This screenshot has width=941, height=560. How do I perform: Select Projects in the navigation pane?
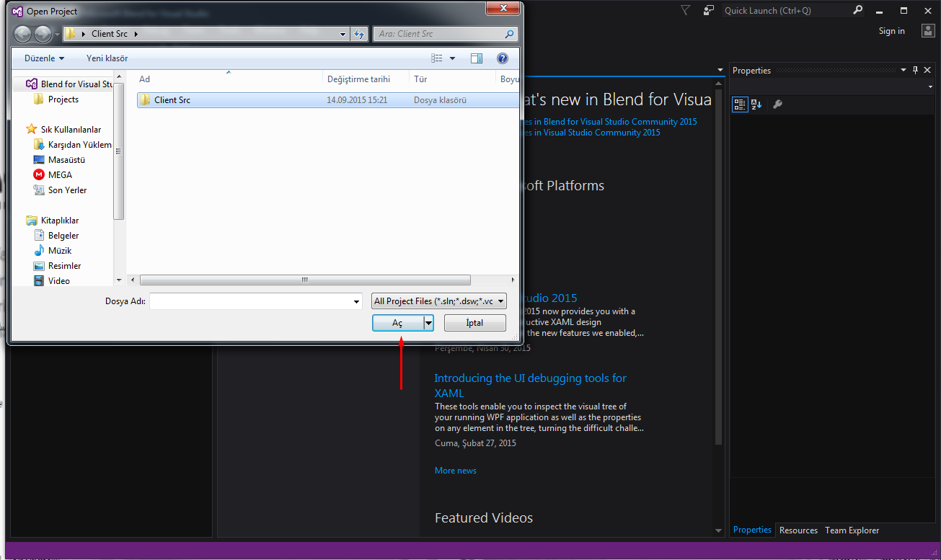(63, 99)
